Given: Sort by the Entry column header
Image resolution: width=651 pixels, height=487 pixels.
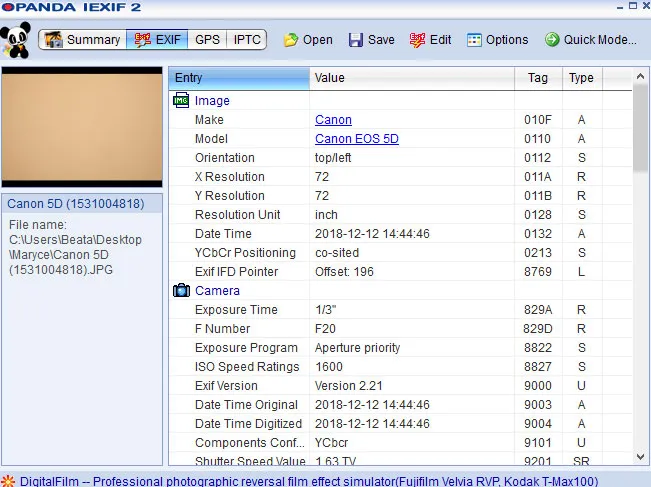Looking at the screenshot, I should click(x=238, y=78).
